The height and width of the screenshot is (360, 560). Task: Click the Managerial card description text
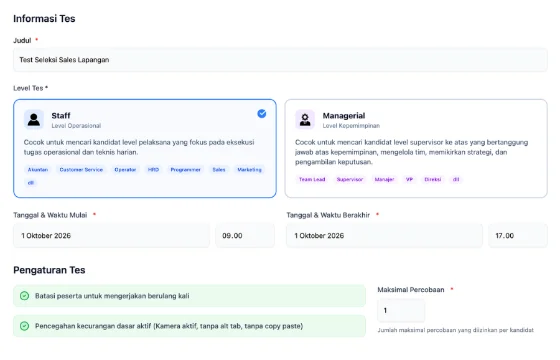(411, 152)
